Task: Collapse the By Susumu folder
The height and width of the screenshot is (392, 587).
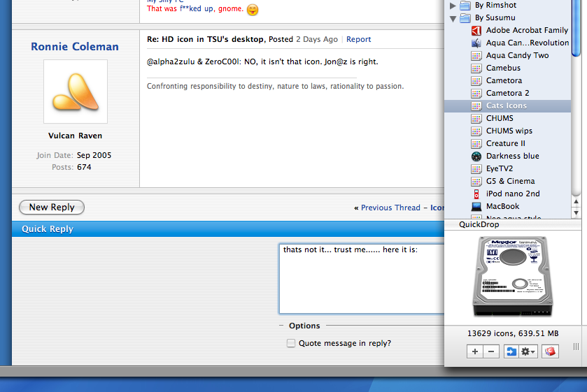Action: point(453,18)
